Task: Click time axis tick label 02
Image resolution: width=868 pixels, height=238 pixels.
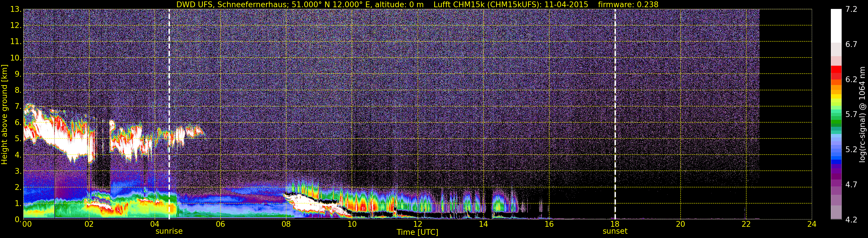Action: point(89,224)
